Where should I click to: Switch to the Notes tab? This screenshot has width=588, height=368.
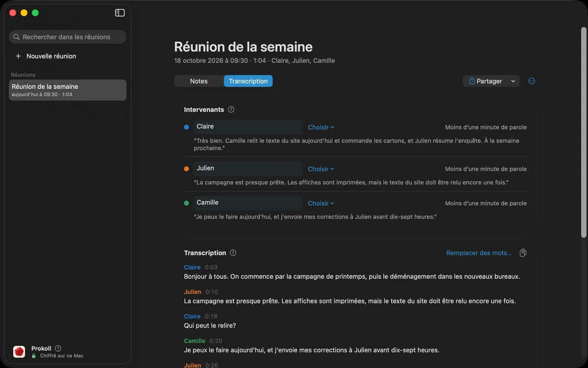pos(199,81)
